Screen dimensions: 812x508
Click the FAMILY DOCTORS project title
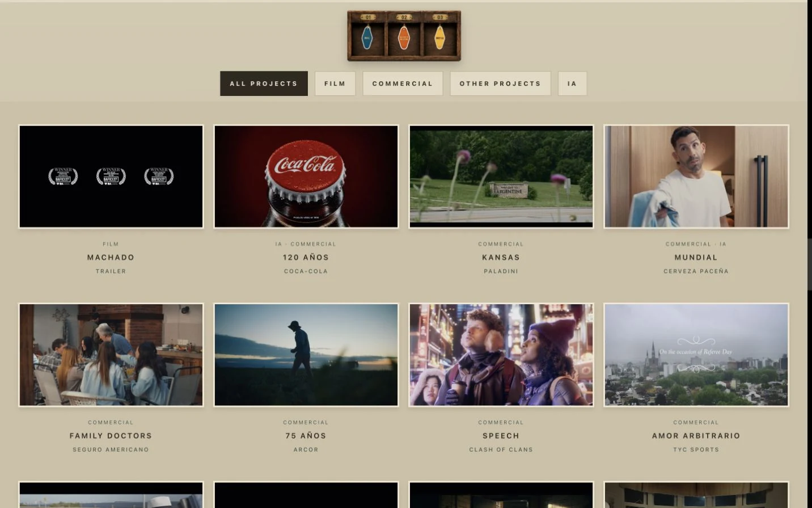pyautogui.click(x=111, y=435)
